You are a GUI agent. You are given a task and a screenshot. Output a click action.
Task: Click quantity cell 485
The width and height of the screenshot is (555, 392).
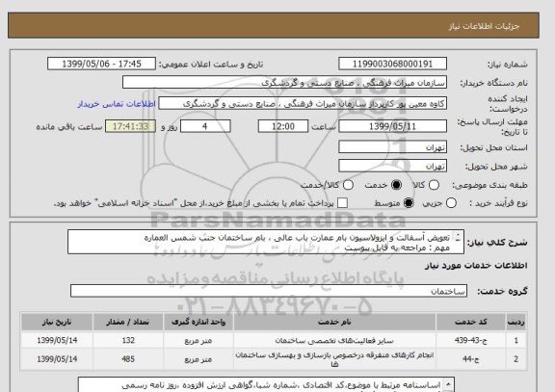[128, 359]
